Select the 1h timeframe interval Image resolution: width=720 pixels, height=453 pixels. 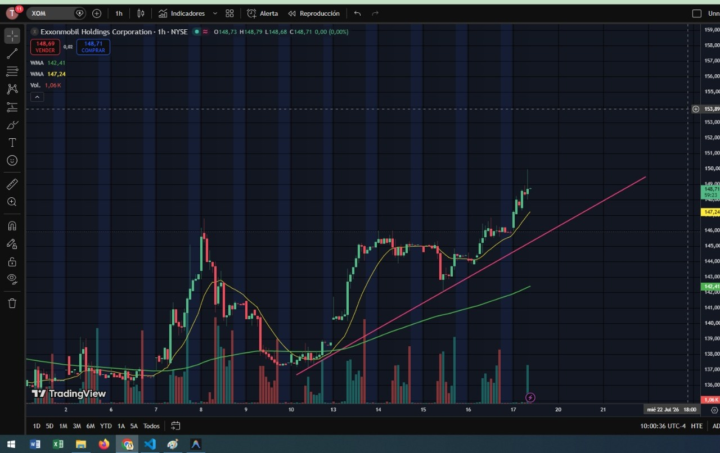click(119, 13)
